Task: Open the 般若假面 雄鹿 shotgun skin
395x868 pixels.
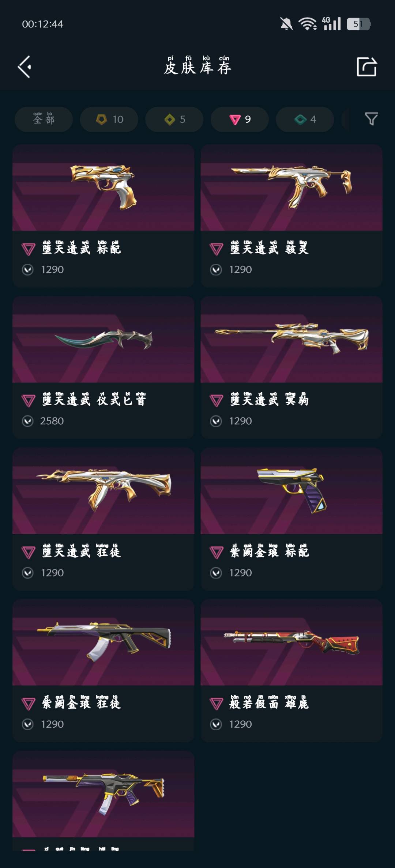Action: (291, 670)
